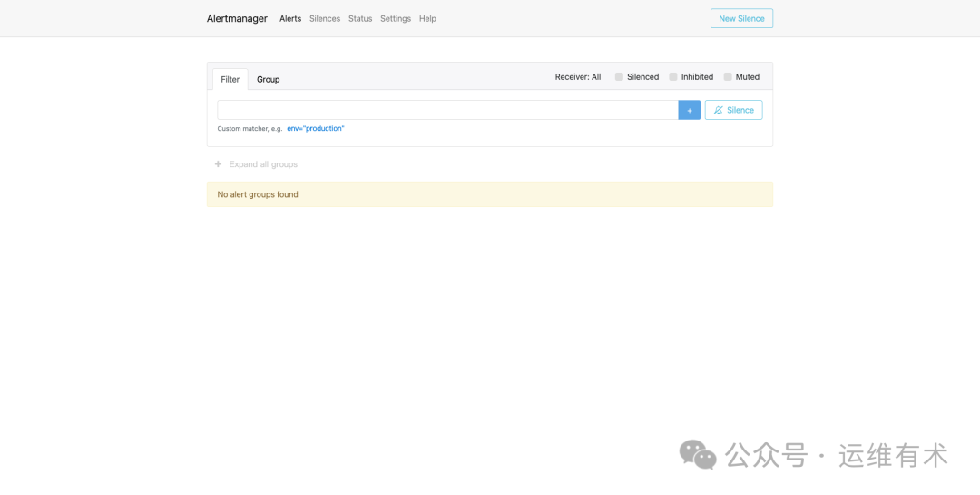Toggle the Inhibited checkbox
This screenshot has height=495, width=980.
(x=673, y=77)
